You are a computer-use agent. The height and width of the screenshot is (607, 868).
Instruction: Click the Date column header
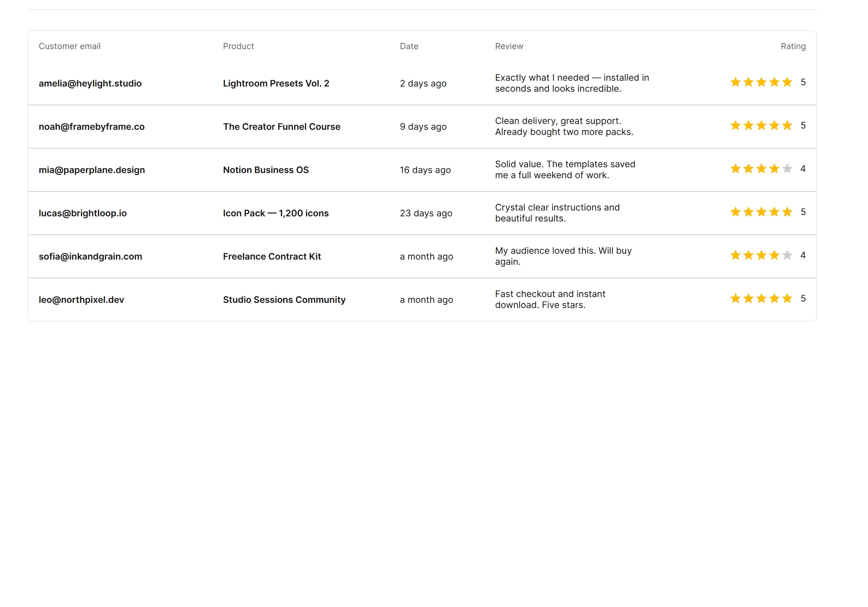coord(409,46)
